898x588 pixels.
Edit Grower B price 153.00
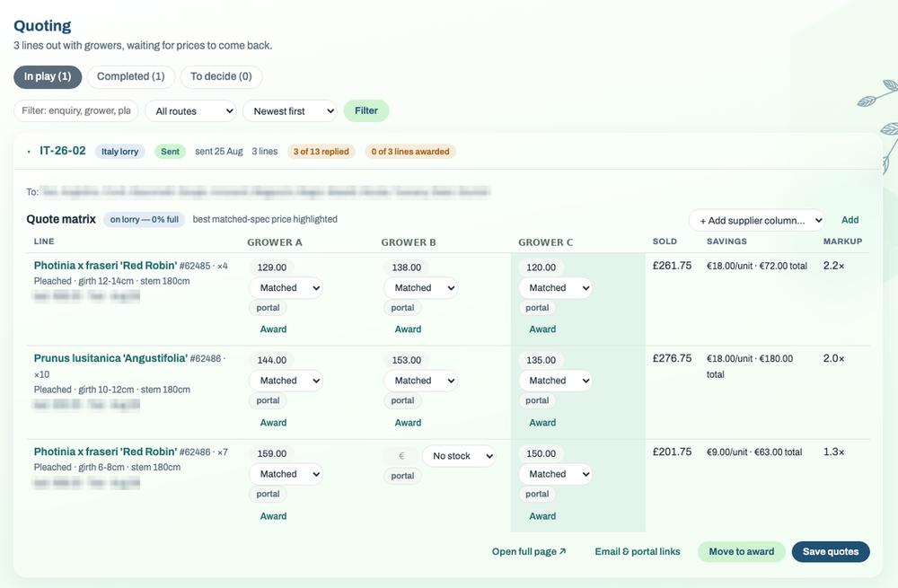click(x=407, y=360)
